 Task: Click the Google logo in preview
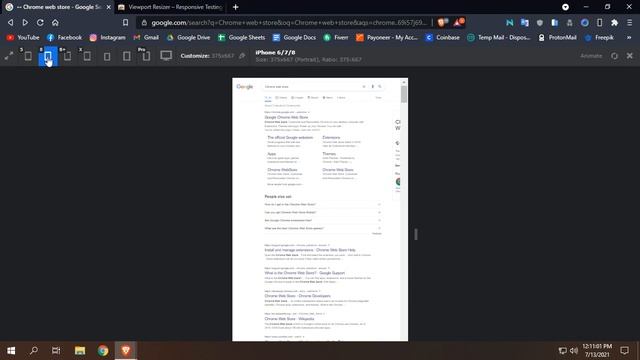coord(244,87)
